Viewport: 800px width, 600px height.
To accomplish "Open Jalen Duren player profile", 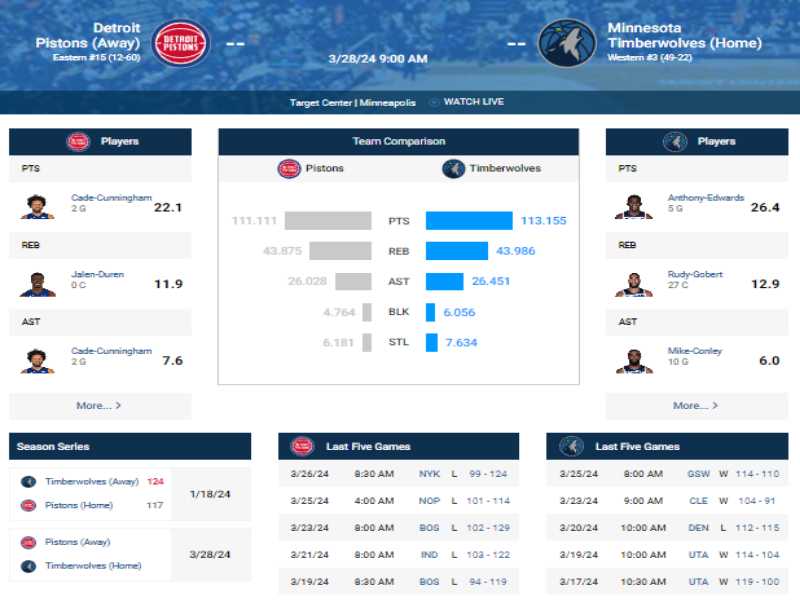I will click(x=97, y=274).
